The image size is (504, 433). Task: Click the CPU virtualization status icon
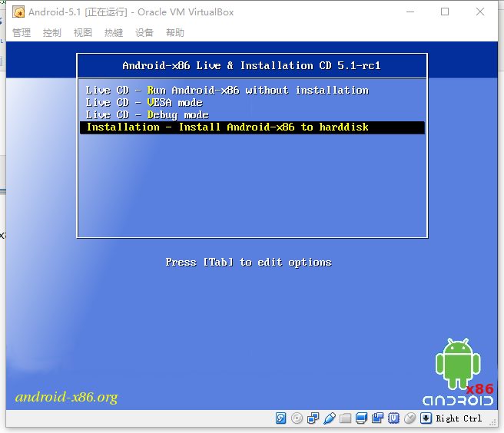393,418
